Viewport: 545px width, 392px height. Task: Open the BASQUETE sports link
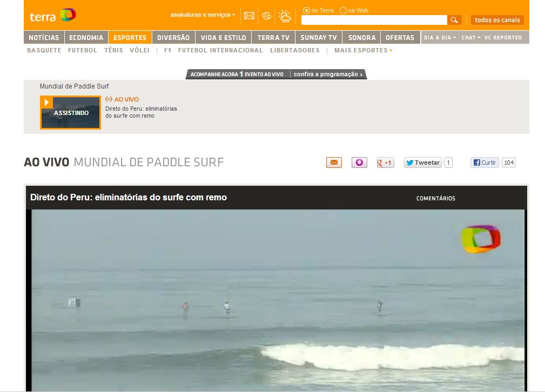coord(44,50)
